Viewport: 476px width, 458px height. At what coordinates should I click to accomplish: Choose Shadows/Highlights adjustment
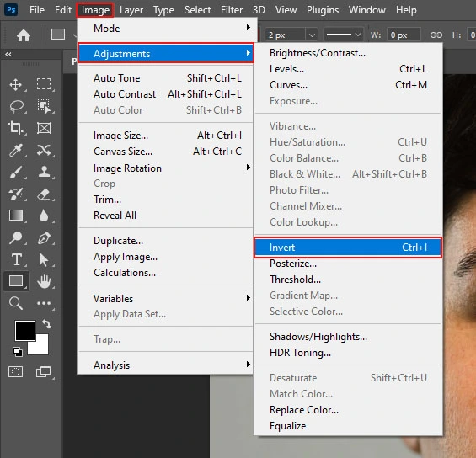[x=348, y=337]
